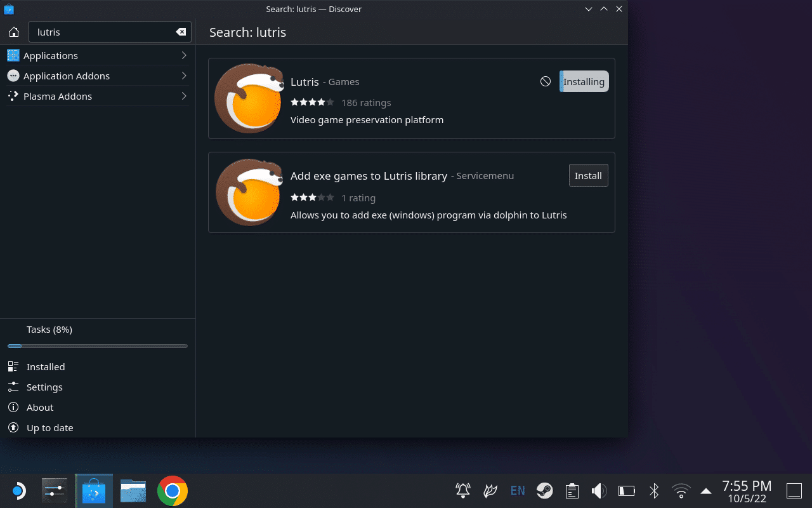Install Add exe games to Lutris library

(588, 175)
